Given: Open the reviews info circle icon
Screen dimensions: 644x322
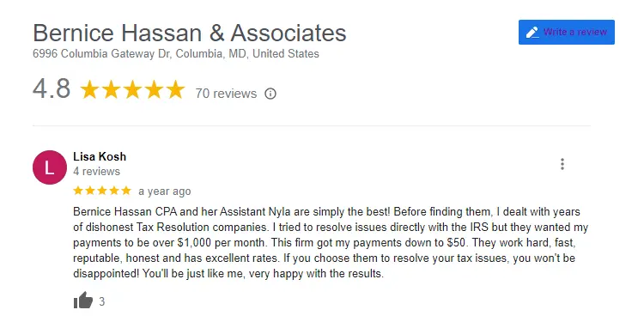Looking at the screenshot, I should (270, 94).
